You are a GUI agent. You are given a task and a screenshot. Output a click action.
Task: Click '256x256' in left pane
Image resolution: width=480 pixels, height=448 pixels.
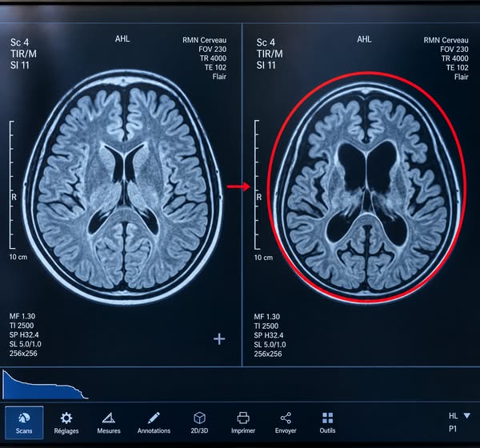coord(23,354)
